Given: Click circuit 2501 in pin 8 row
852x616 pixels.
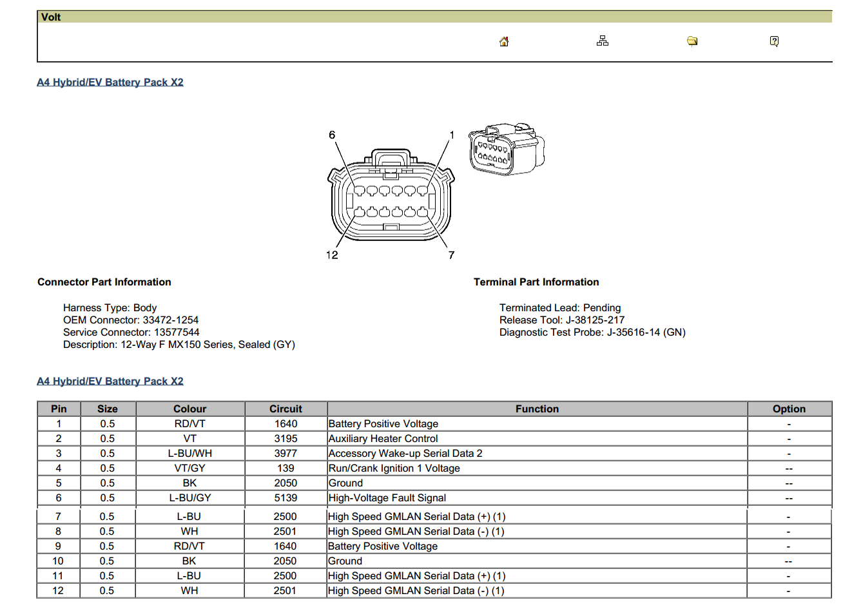Looking at the screenshot, I should (x=285, y=531).
